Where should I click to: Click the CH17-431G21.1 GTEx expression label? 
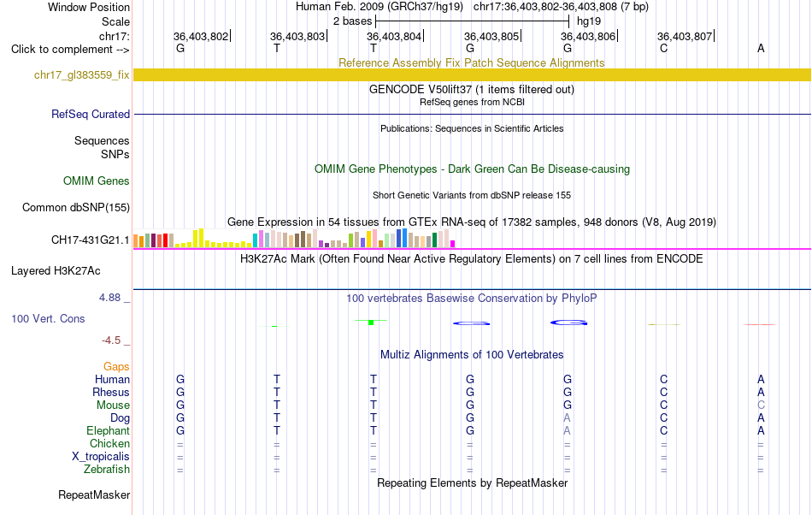90,240
